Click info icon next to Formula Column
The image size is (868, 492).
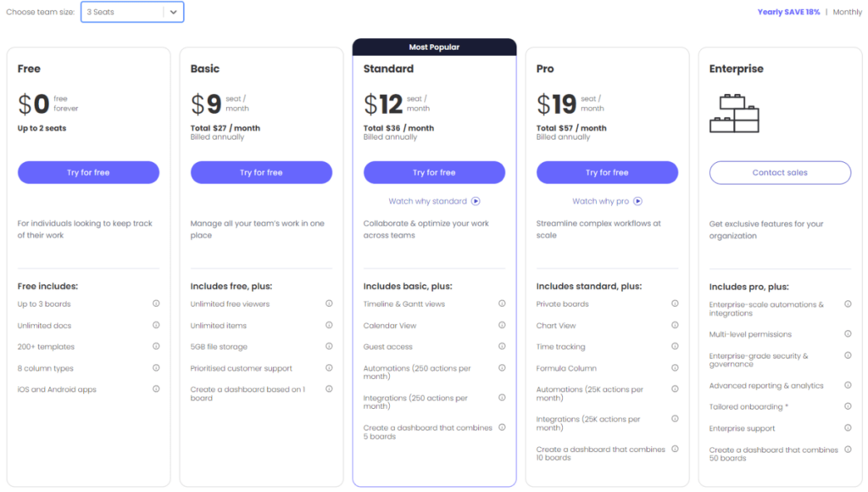coord(675,368)
